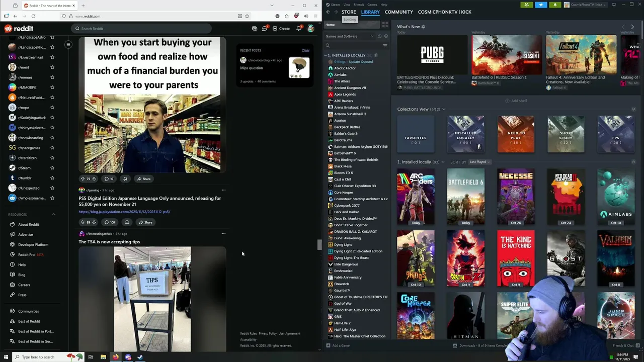Open CosmicPhonkTV account dropdown in Steam
The width and height of the screenshot is (644, 362).
(x=586, y=5)
